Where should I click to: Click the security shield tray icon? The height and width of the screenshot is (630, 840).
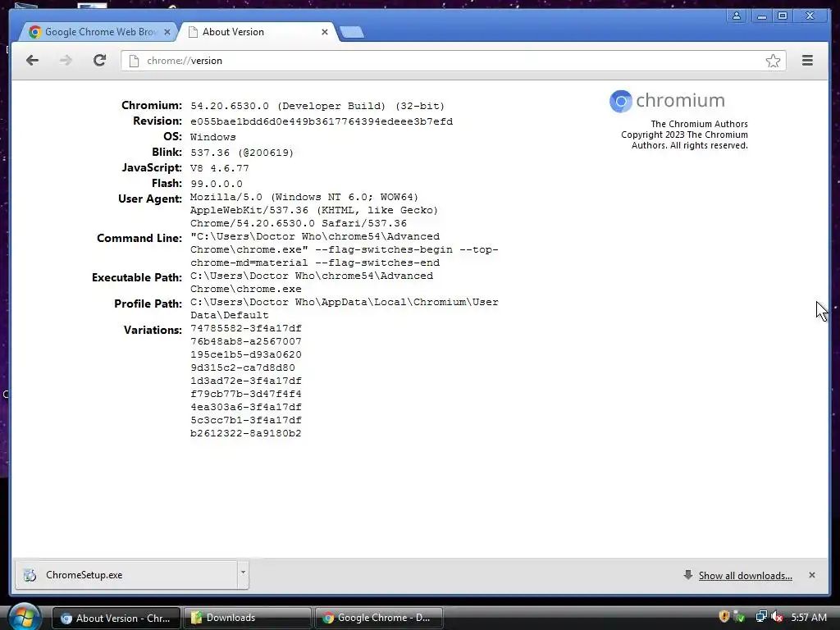[x=724, y=617]
